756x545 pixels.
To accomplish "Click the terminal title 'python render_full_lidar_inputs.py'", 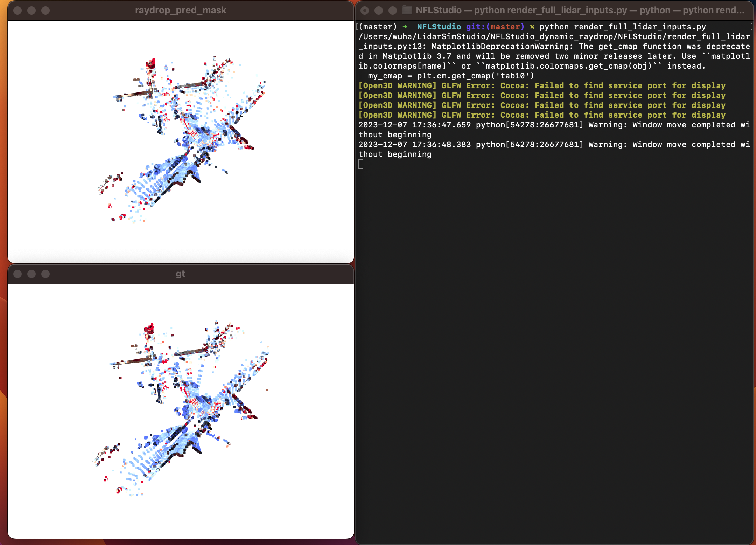I will click(550, 11).
